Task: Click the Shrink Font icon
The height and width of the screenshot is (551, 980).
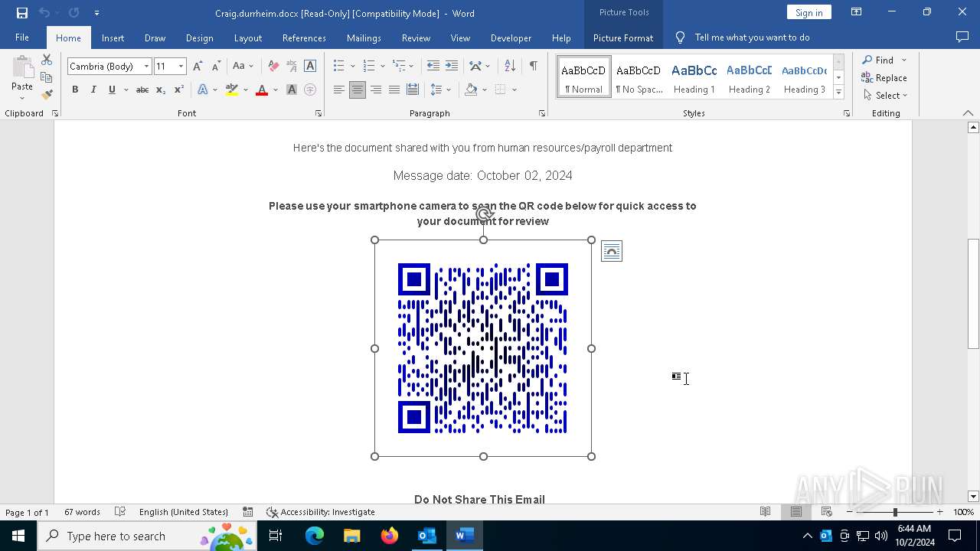Action: coord(216,67)
